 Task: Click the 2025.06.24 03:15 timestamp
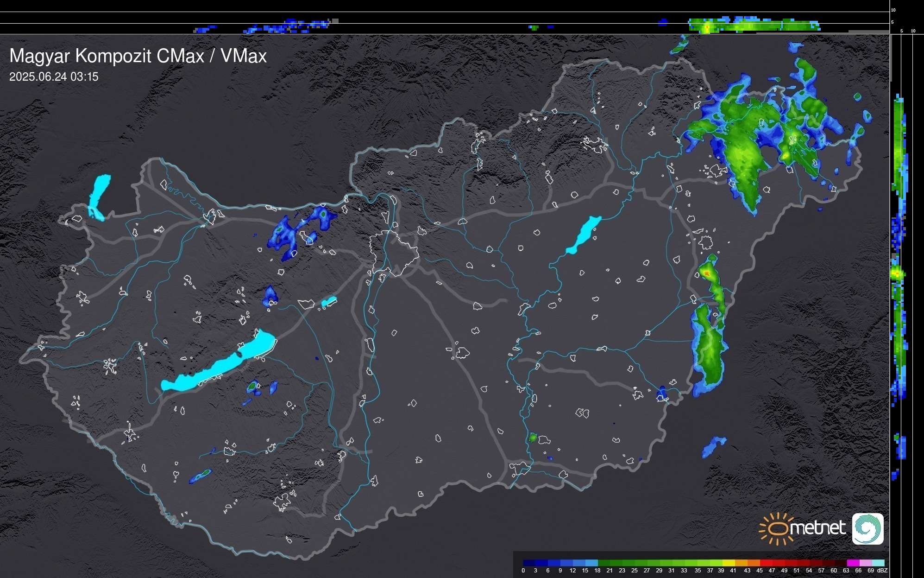click(54, 77)
